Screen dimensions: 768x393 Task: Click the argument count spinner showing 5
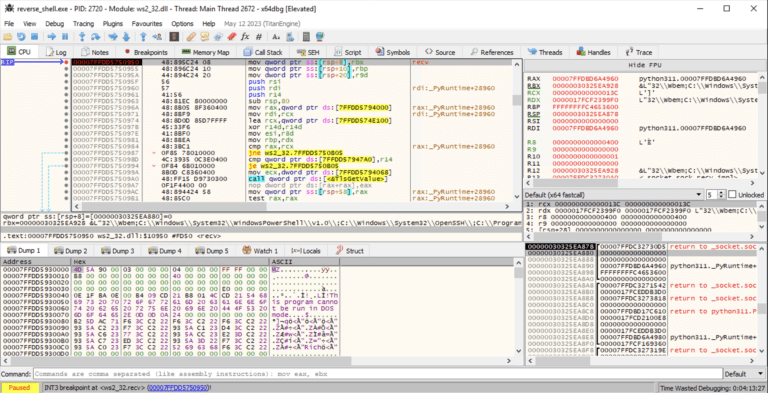point(716,195)
